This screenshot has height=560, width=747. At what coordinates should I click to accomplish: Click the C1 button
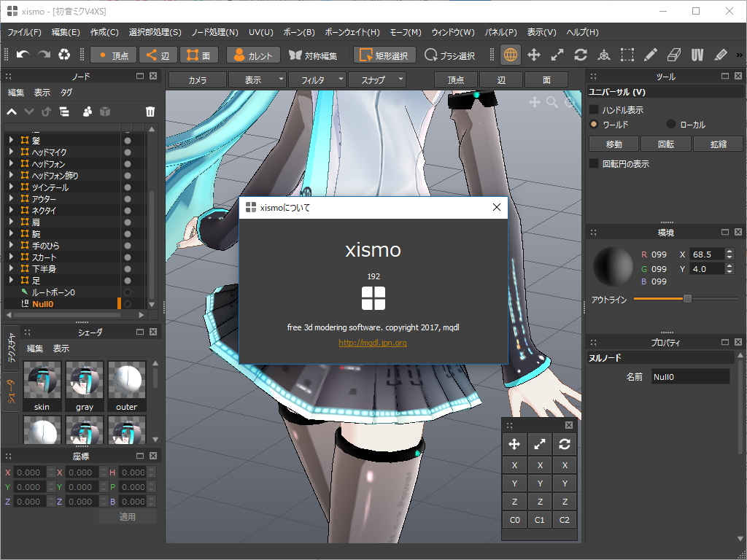coord(539,519)
